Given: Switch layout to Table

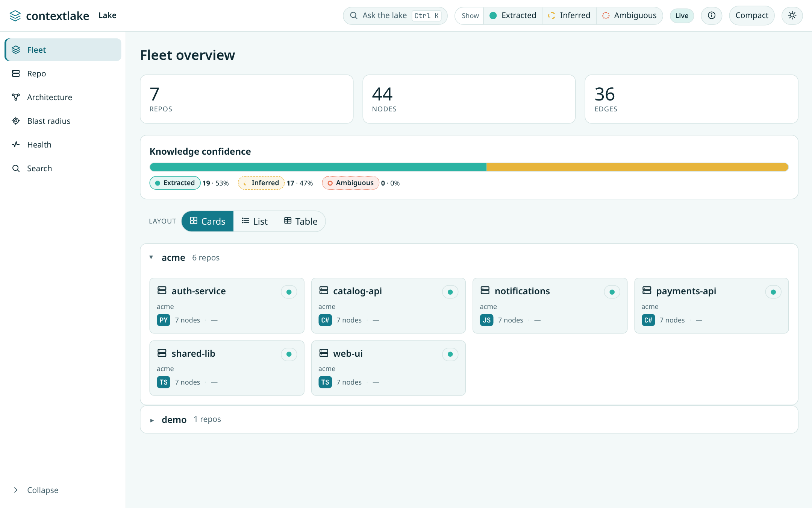Looking at the screenshot, I should point(301,221).
